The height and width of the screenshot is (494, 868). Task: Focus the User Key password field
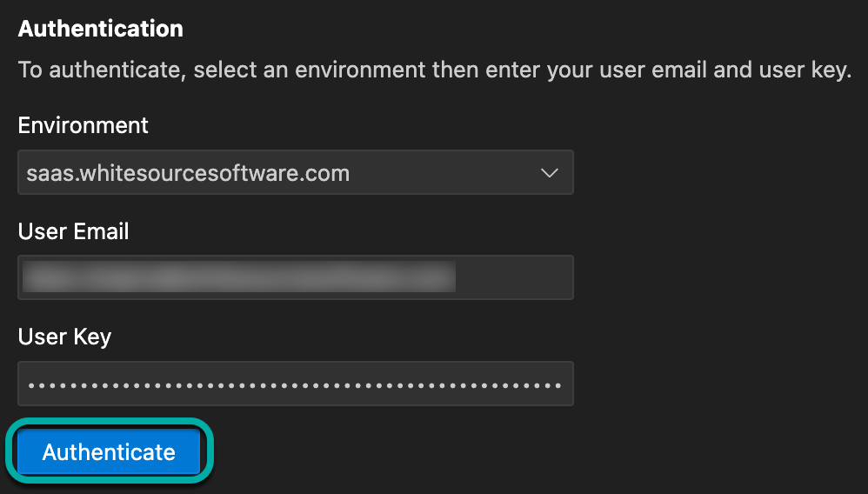pyautogui.click(x=295, y=384)
